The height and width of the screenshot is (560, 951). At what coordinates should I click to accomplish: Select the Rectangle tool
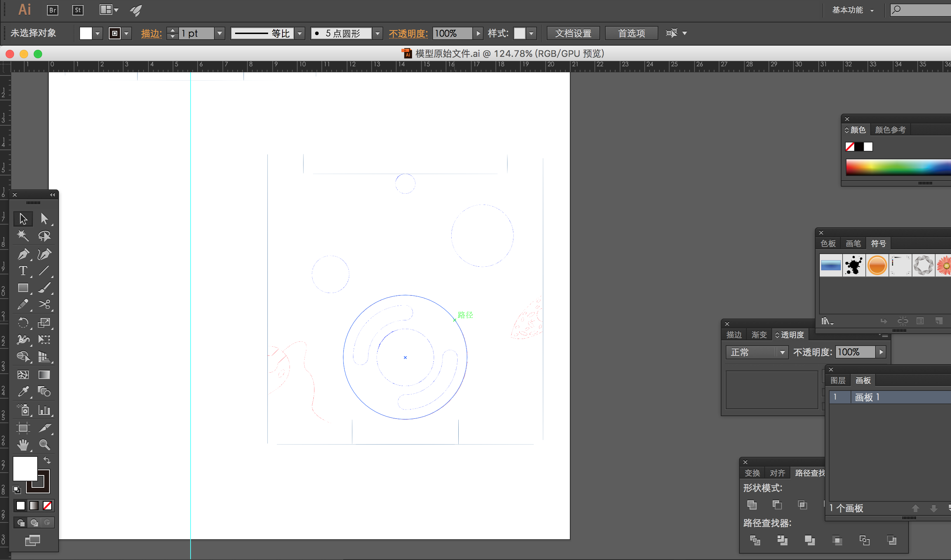[x=23, y=288]
